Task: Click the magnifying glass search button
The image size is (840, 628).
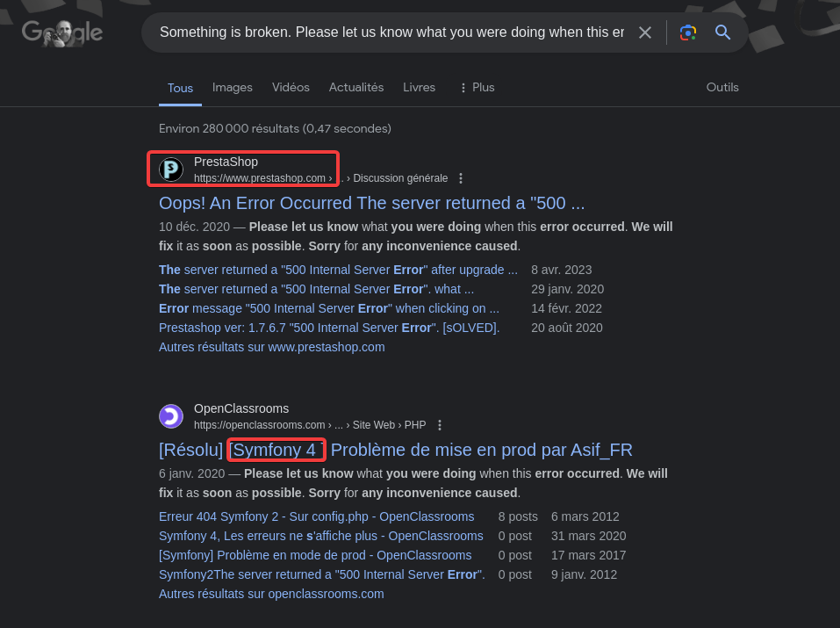Action: click(x=723, y=32)
